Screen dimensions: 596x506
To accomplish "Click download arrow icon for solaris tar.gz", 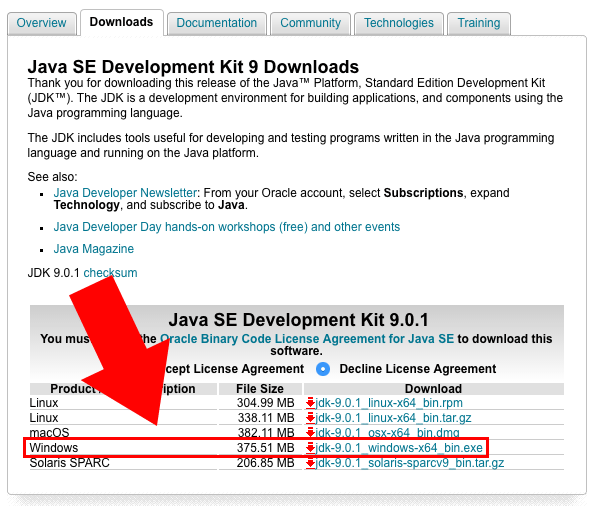I will (310, 463).
